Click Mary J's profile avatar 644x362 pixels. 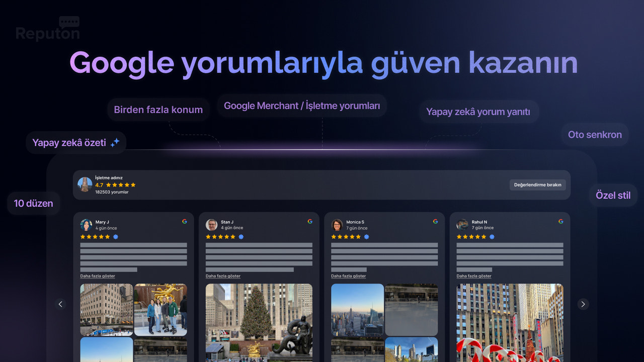coord(86,225)
